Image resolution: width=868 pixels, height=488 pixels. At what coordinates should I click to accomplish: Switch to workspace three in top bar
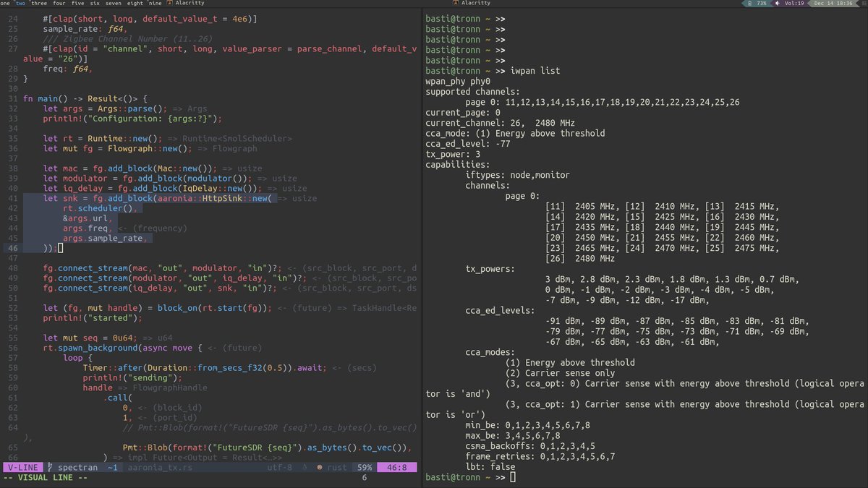pos(38,4)
